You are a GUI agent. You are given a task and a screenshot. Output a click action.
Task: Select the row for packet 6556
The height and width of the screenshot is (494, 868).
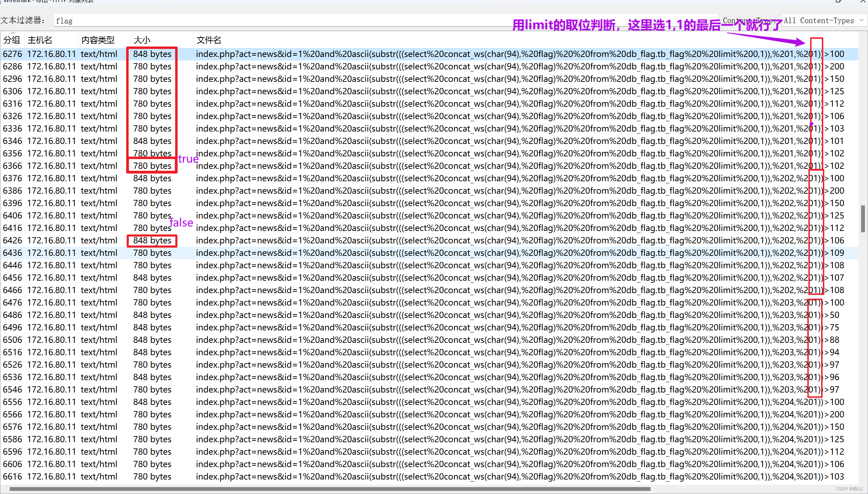click(x=429, y=402)
